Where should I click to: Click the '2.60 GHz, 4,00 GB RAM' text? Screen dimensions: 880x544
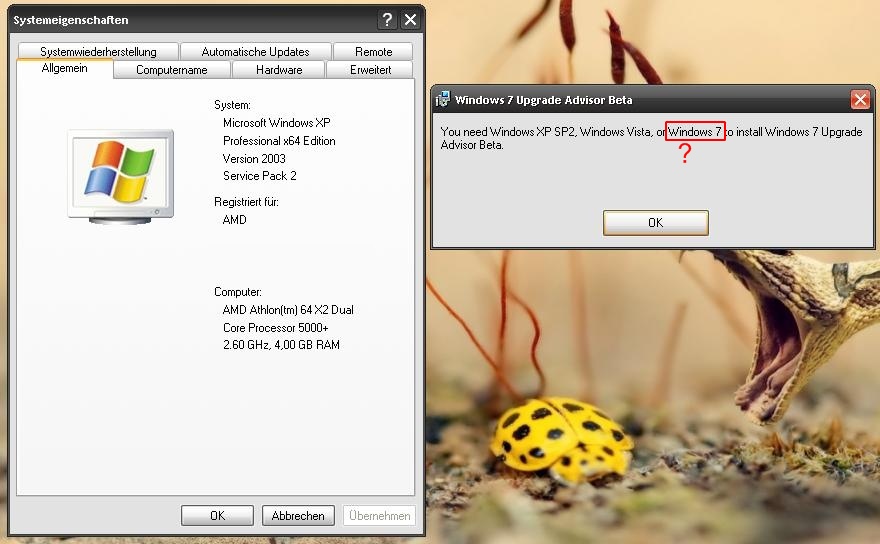(281, 345)
